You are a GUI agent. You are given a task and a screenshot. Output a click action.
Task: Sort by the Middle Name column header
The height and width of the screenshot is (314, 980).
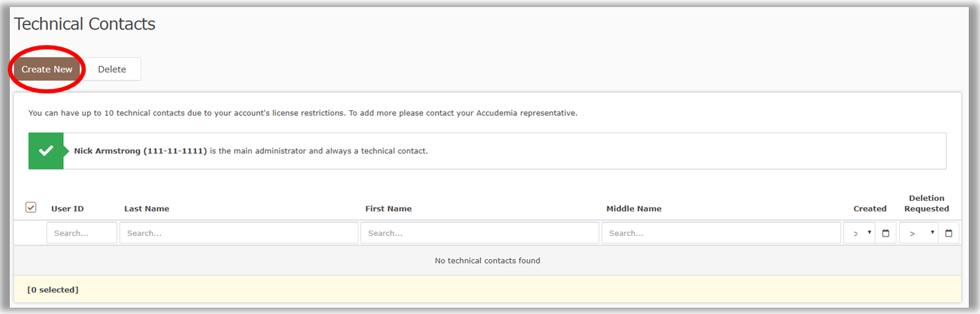click(x=634, y=209)
